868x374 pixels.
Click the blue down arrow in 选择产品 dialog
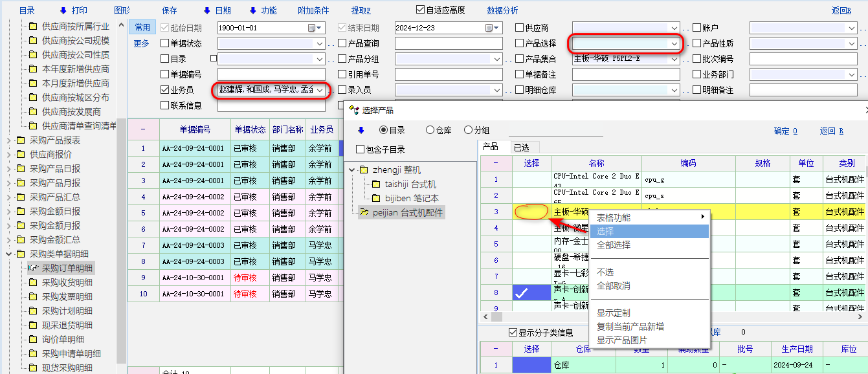point(361,130)
